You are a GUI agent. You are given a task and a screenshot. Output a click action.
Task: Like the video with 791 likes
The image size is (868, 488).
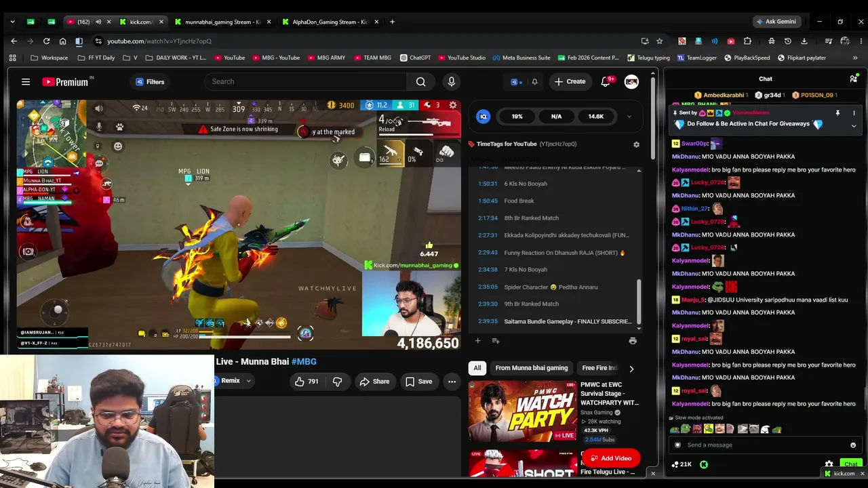[x=307, y=382]
